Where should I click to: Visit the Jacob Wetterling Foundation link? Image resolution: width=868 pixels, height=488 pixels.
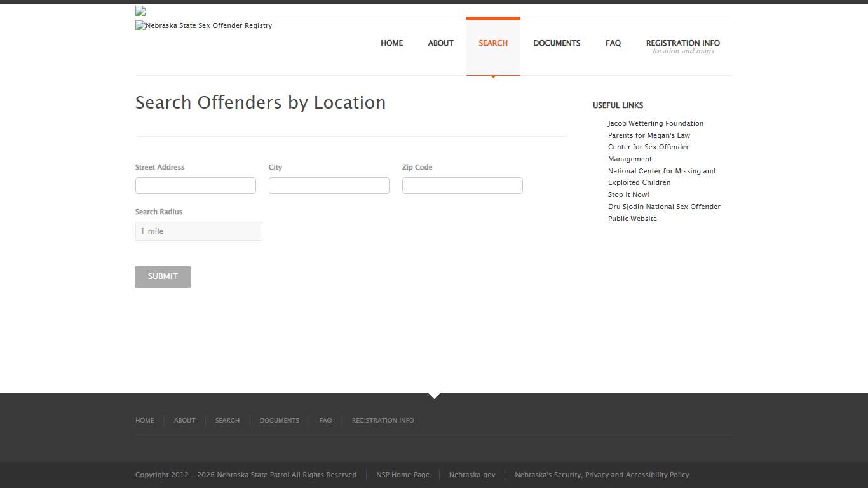click(655, 123)
